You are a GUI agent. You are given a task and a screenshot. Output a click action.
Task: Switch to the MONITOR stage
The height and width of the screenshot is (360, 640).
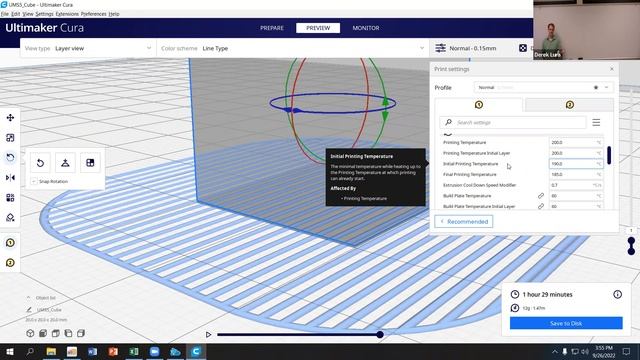coord(366,28)
